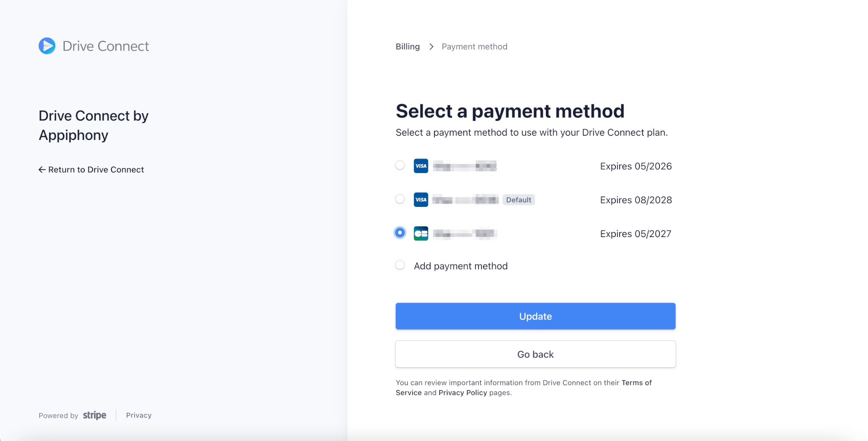This screenshot has height=441, width=868.
Task: Click the Default badge on Visa card
Action: coord(518,200)
